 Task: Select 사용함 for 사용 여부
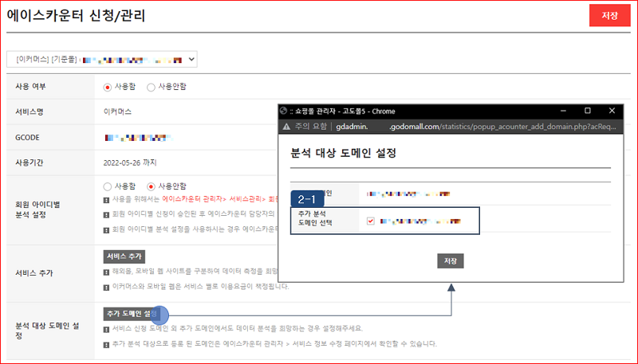point(108,86)
